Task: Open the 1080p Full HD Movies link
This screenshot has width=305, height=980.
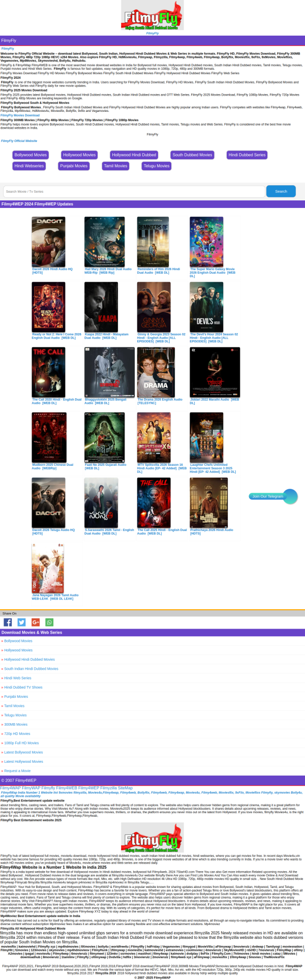Action: point(21,743)
